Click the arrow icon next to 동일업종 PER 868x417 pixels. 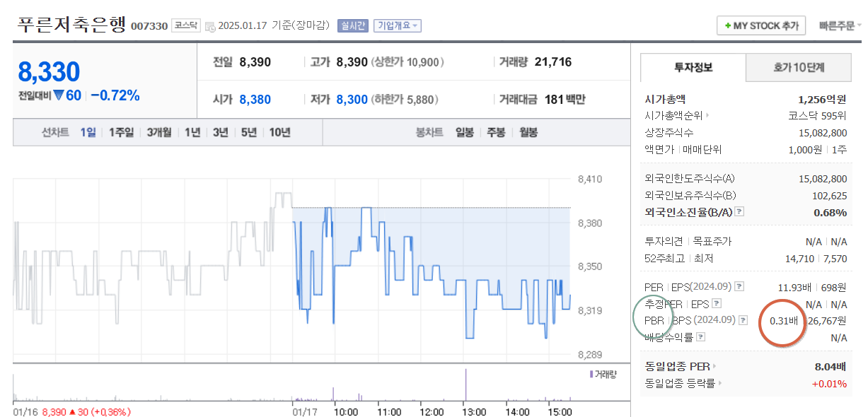pyautogui.click(x=715, y=366)
